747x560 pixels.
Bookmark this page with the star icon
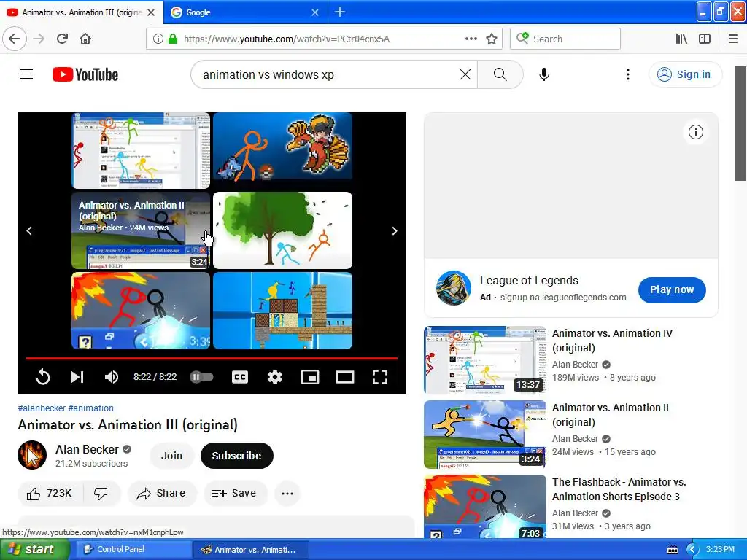click(x=492, y=39)
